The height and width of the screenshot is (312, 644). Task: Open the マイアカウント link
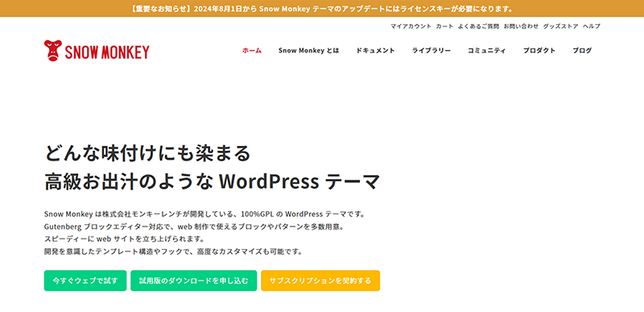click(411, 27)
